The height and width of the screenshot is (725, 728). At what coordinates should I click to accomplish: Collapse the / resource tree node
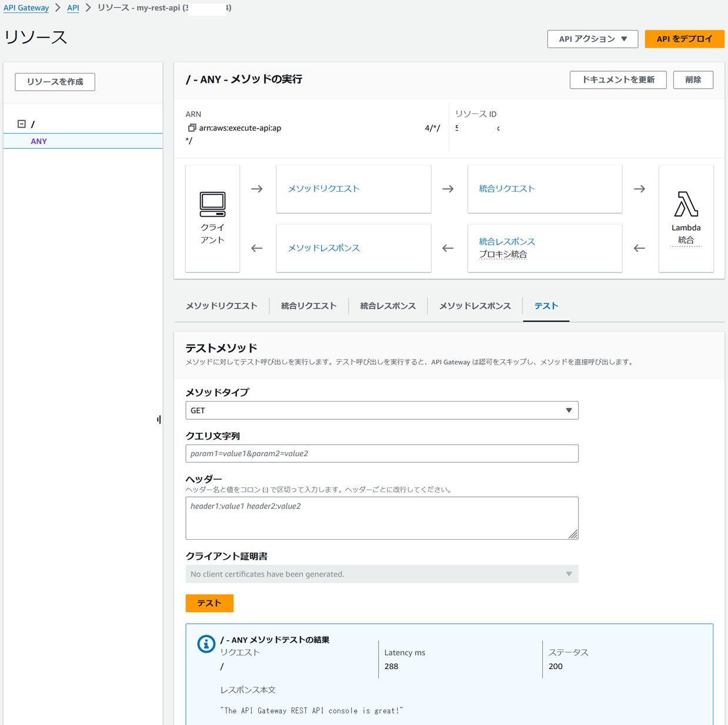point(22,123)
